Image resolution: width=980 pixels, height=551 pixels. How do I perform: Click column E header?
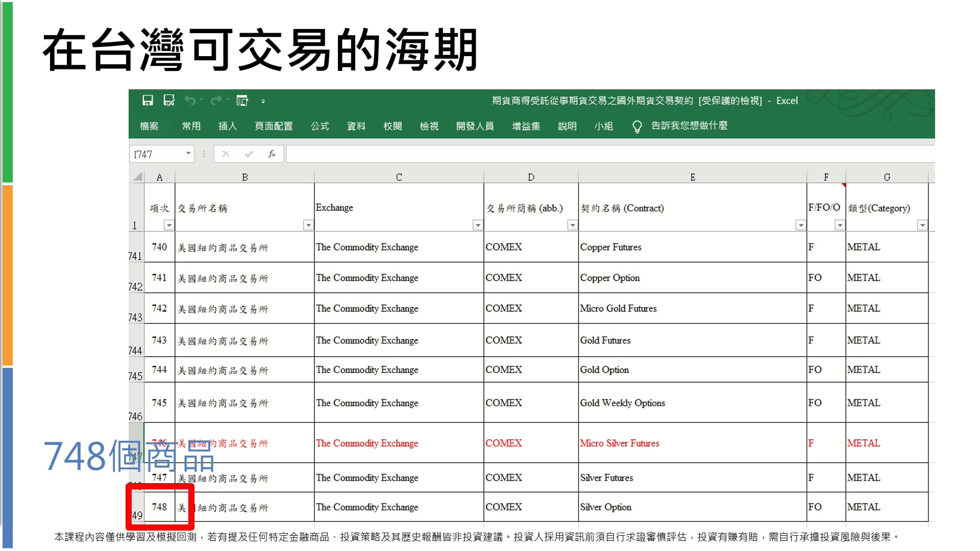tap(692, 177)
